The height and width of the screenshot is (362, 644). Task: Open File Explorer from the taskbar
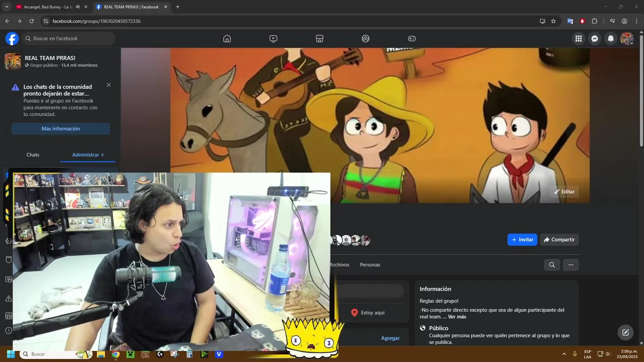(x=101, y=354)
